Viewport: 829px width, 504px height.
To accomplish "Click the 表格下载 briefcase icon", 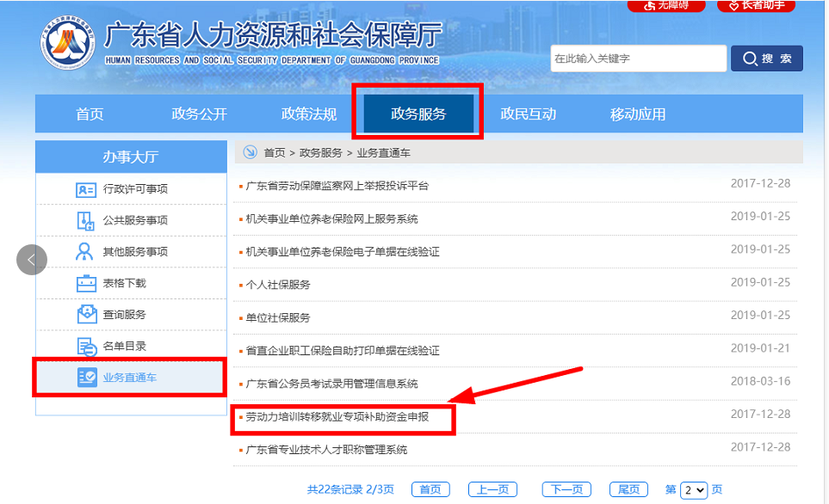I will click(x=86, y=283).
